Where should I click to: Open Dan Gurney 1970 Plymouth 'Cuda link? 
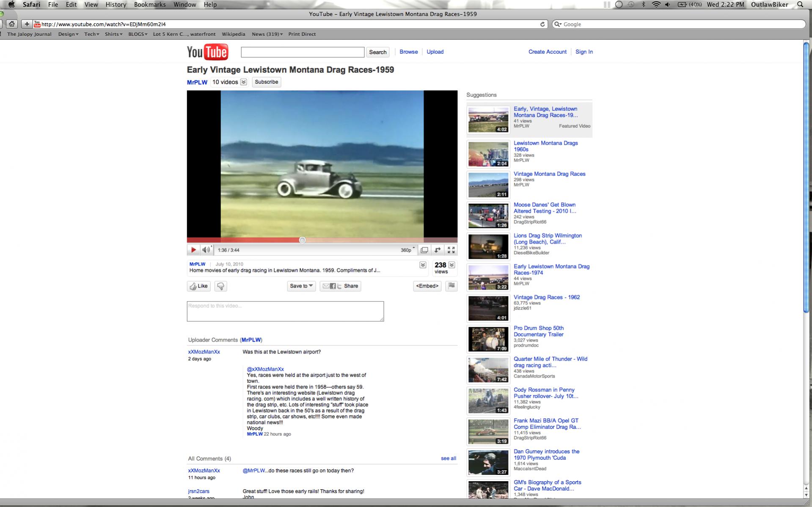(x=546, y=455)
